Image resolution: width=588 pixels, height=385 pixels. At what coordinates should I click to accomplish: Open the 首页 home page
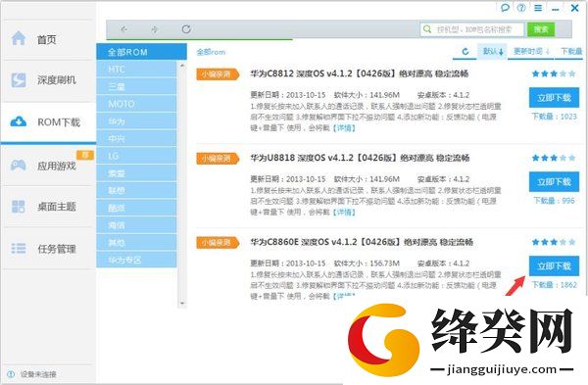[x=48, y=39]
